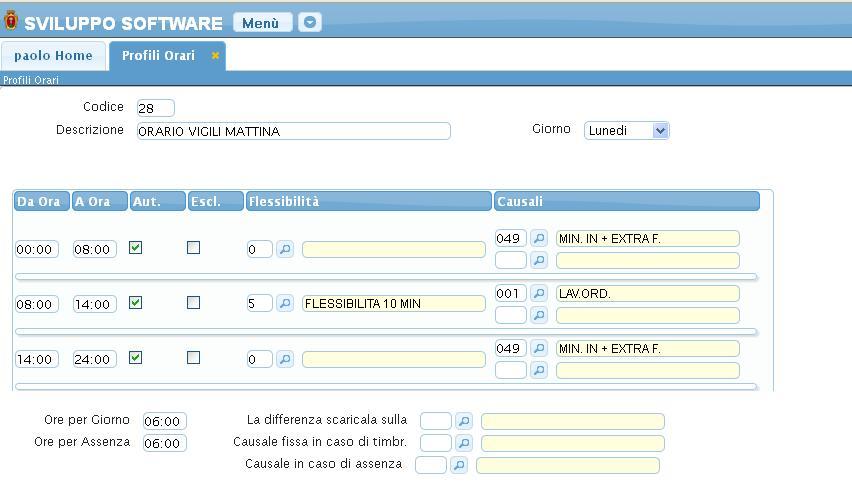Click the city crest logo in header
Viewport: 852px width, 483px height.
pos(11,21)
